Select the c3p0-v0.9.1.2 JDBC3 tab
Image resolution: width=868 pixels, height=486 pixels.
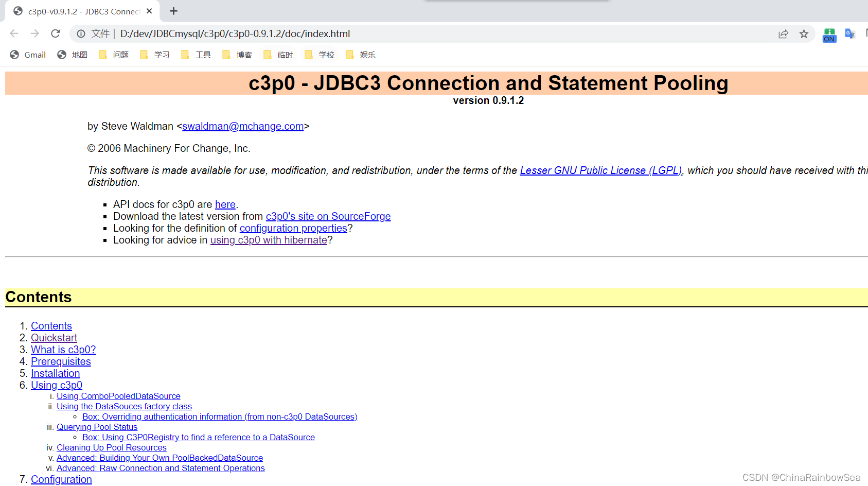(x=82, y=11)
